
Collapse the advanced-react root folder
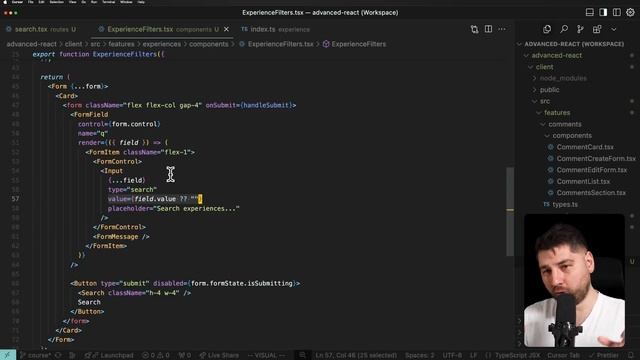tap(557, 55)
